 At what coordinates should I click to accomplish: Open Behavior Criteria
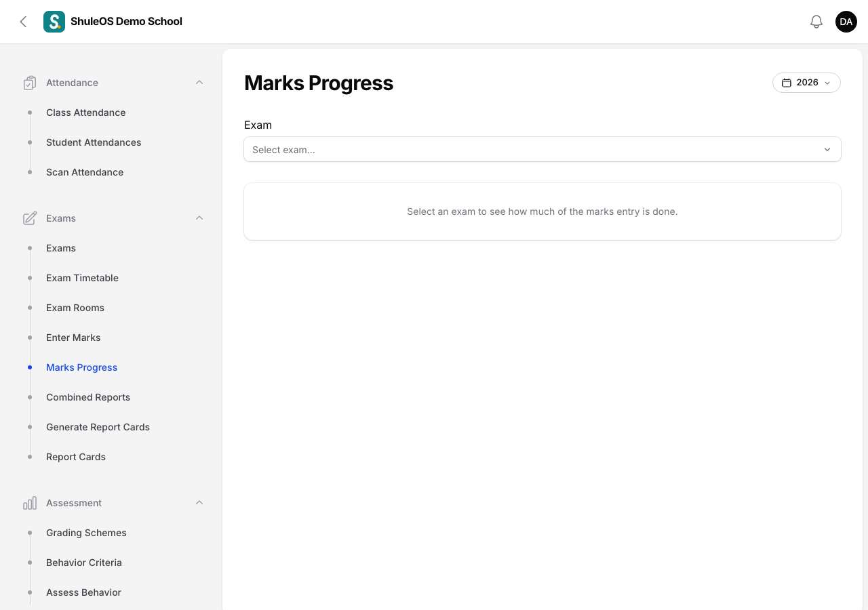(x=84, y=563)
